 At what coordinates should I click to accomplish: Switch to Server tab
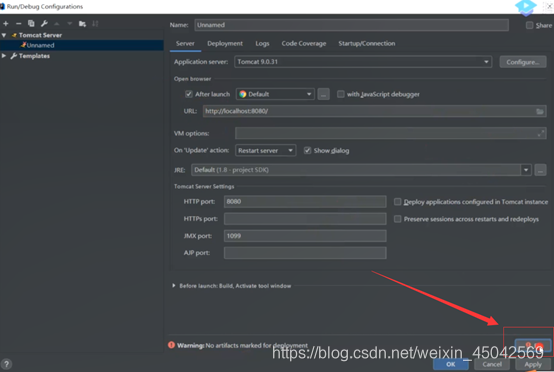click(x=185, y=43)
